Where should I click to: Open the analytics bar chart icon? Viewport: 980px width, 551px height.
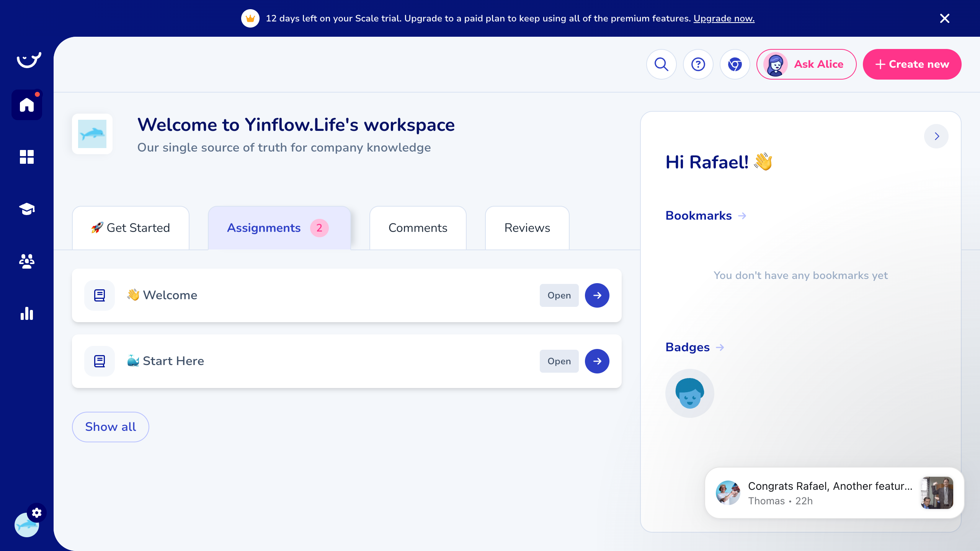[27, 313]
